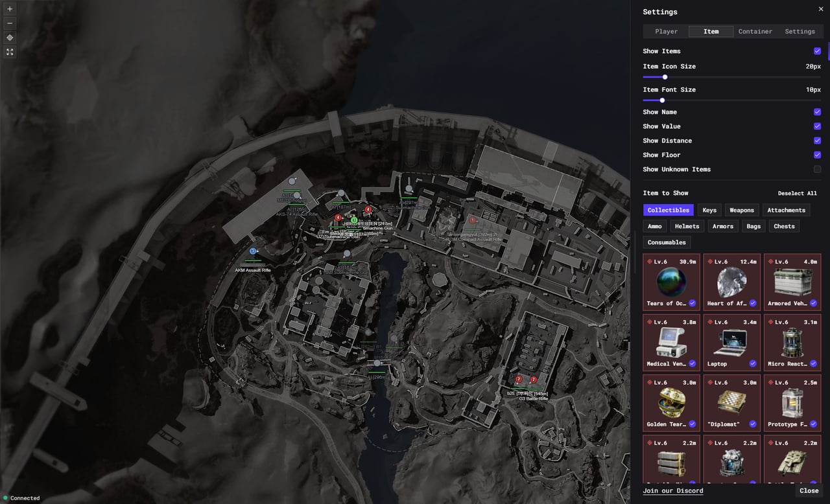Close the Settings panel with the X

[x=820, y=9]
